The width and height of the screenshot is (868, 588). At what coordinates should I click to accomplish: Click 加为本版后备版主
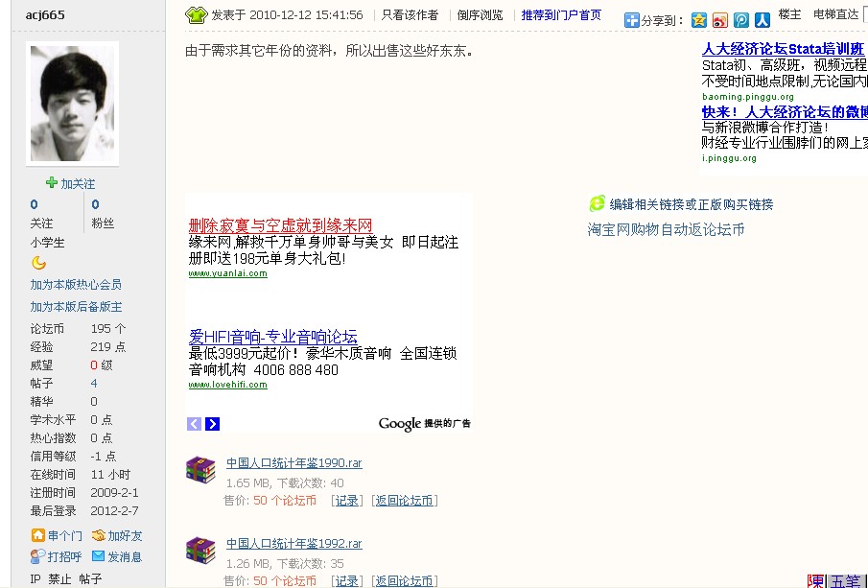coord(76,307)
